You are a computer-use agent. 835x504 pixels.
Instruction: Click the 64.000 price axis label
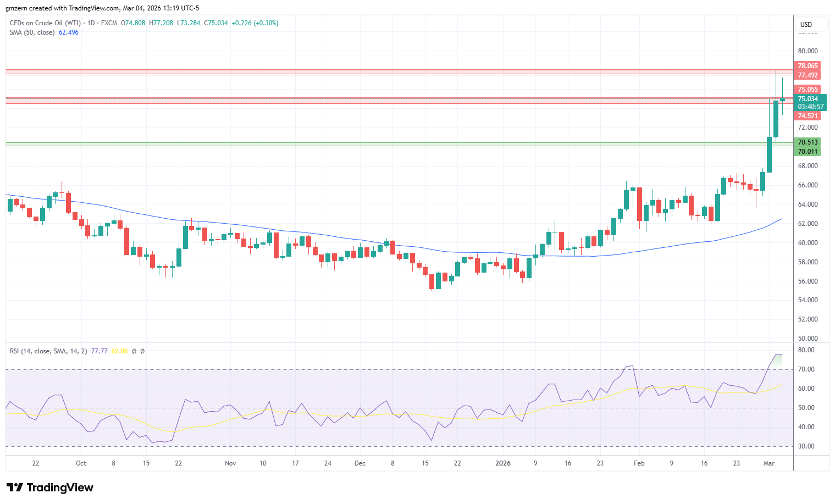coord(808,204)
